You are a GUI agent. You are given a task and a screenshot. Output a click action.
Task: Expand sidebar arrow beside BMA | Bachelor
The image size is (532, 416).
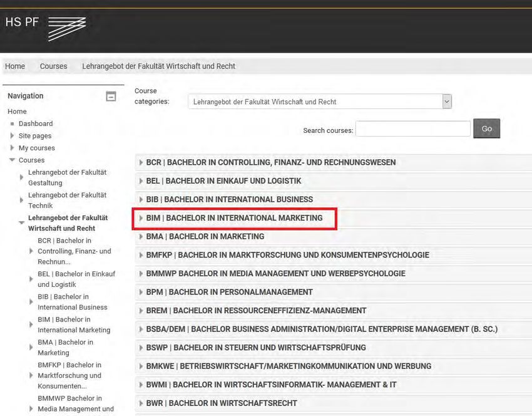31,347
